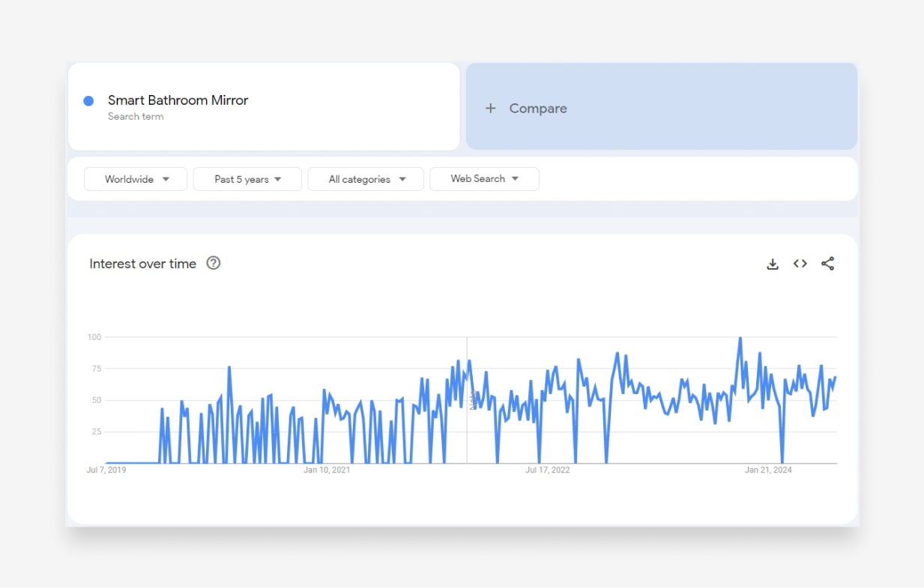Viewport: 924px width, 588px height.
Task: Click the Search term subtitle text
Action: 136,117
